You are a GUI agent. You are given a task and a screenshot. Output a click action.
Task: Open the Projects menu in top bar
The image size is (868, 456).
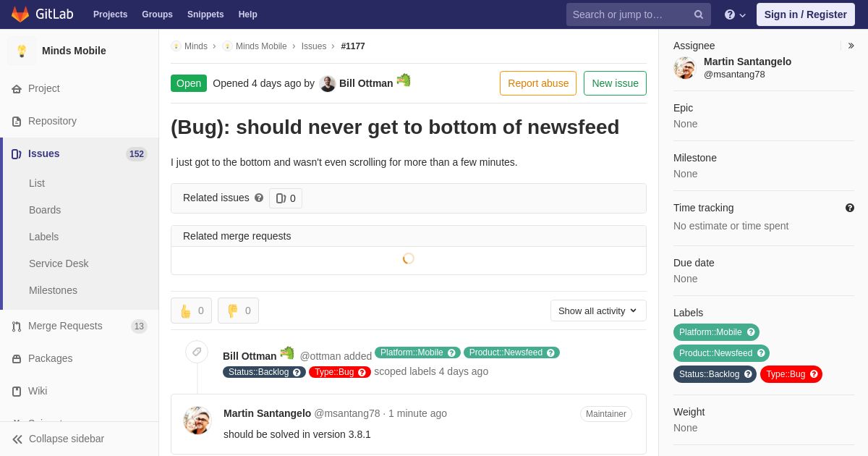[110, 14]
